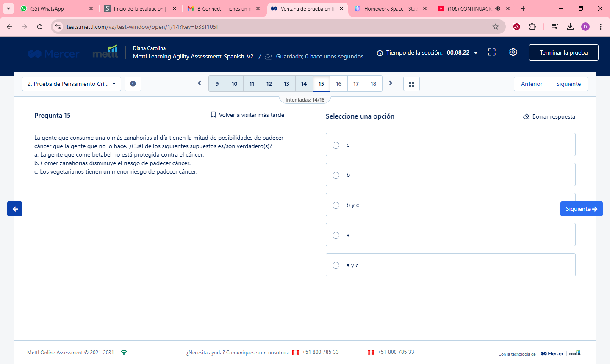The image size is (610, 364).
Task: Expand the section timer dropdown arrow
Action: point(476,53)
